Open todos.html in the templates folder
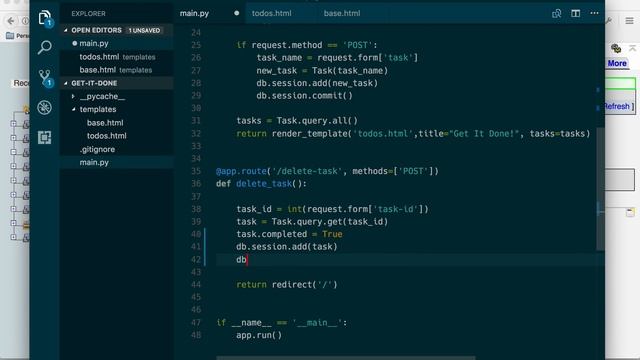 click(107, 136)
